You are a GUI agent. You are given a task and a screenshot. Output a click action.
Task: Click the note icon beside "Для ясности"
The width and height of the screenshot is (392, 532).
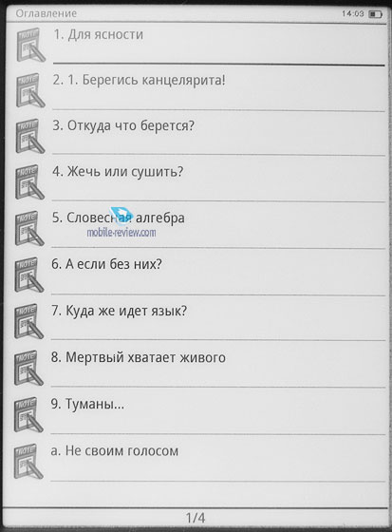click(31, 46)
